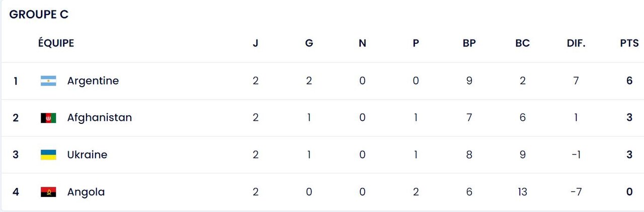Open the Afghanistan team link
This screenshot has width=644, height=212.
tap(100, 118)
